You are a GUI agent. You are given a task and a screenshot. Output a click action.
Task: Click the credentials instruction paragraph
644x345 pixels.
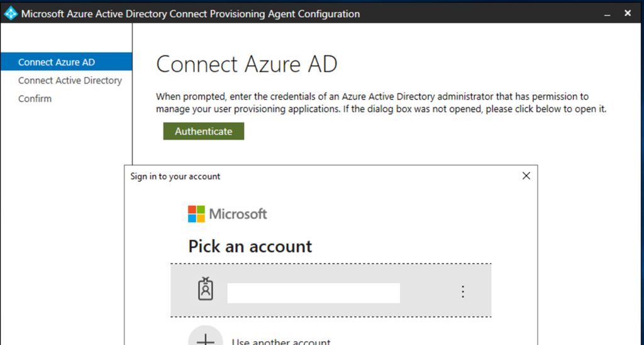point(381,103)
